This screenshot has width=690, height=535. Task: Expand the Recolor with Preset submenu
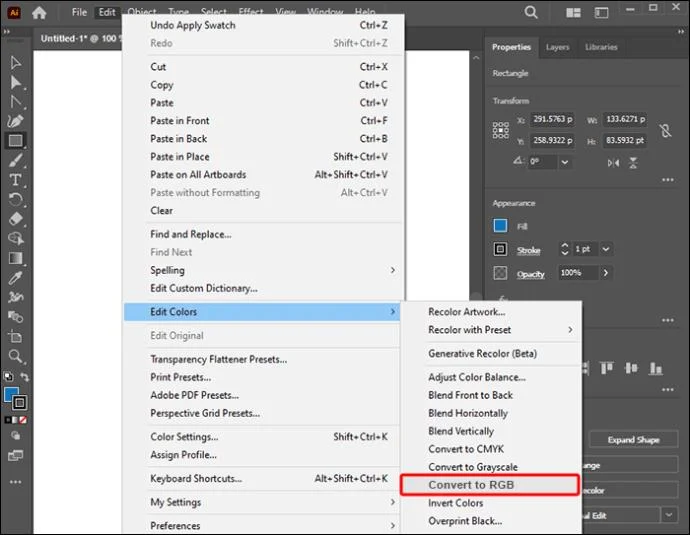click(x=570, y=330)
